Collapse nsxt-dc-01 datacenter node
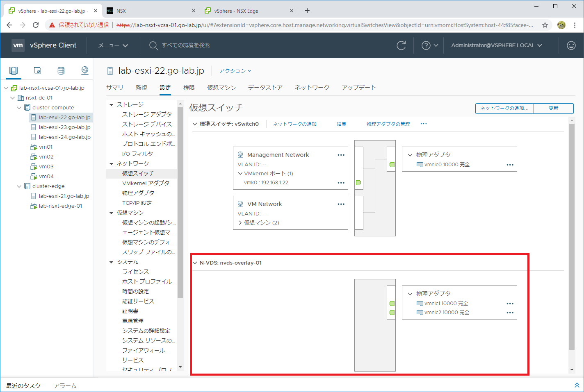Image resolution: width=584 pixels, height=392 pixels. [x=12, y=98]
